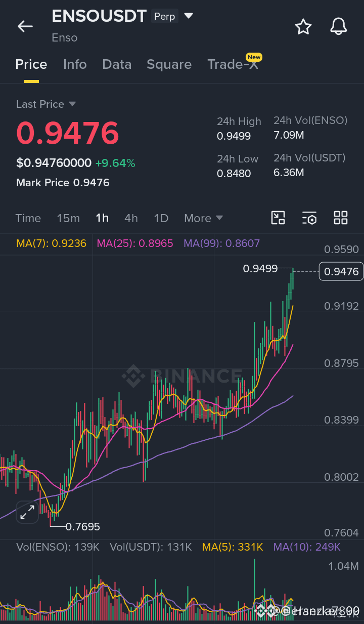Expand chart to fullscreen arrows icon

(x=27, y=513)
